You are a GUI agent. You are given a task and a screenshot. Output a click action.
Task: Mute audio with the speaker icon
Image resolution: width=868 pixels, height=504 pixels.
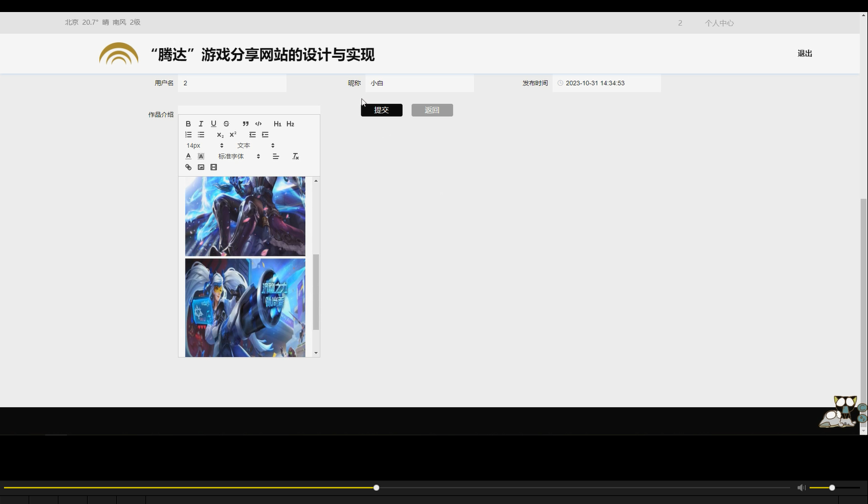tap(801, 487)
